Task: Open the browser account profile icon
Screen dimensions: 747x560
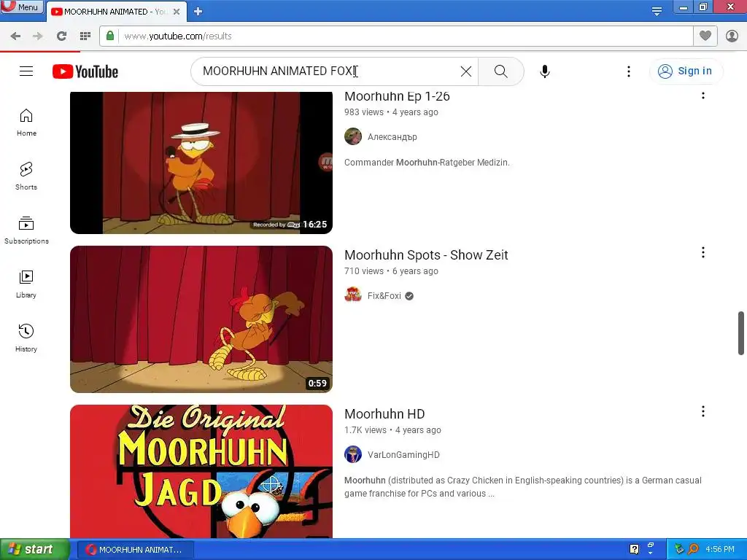Action: click(732, 36)
